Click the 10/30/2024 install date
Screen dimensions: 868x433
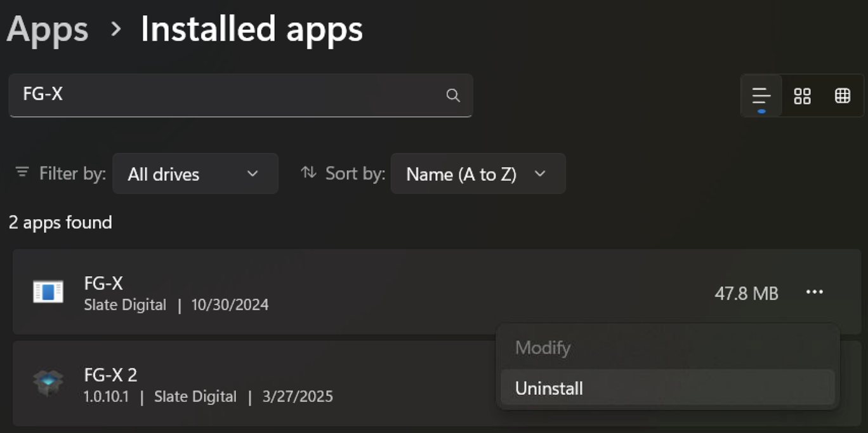coord(230,305)
